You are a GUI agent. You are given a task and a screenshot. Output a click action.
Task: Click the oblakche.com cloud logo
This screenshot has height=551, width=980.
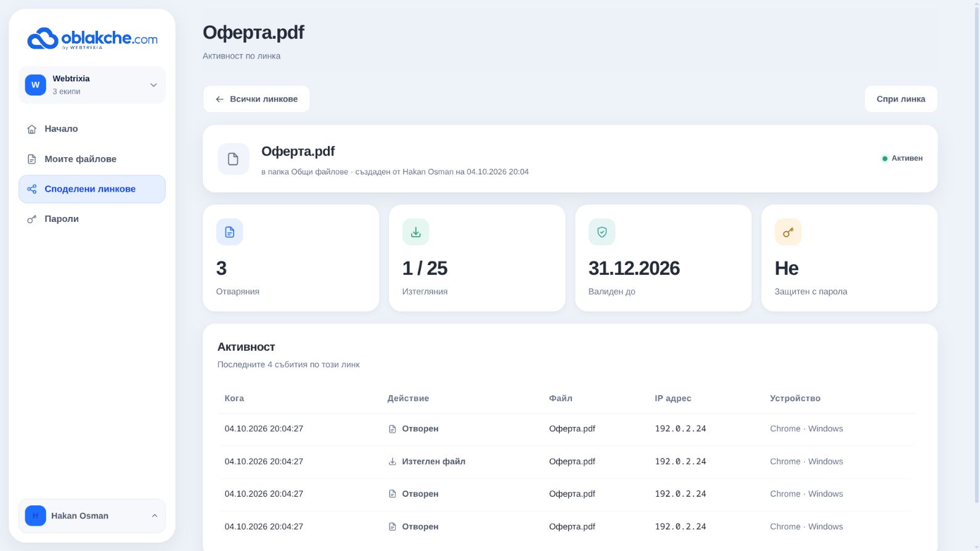[92, 38]
